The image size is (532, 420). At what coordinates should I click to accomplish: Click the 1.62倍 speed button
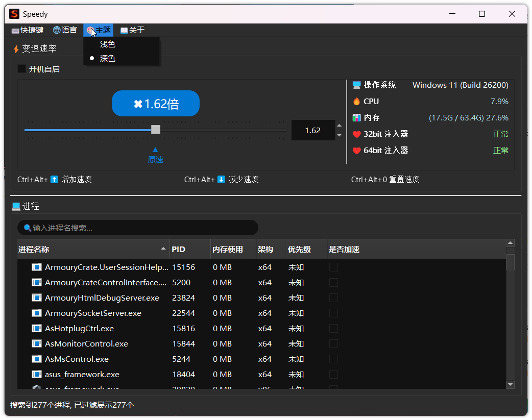(155, 103)
